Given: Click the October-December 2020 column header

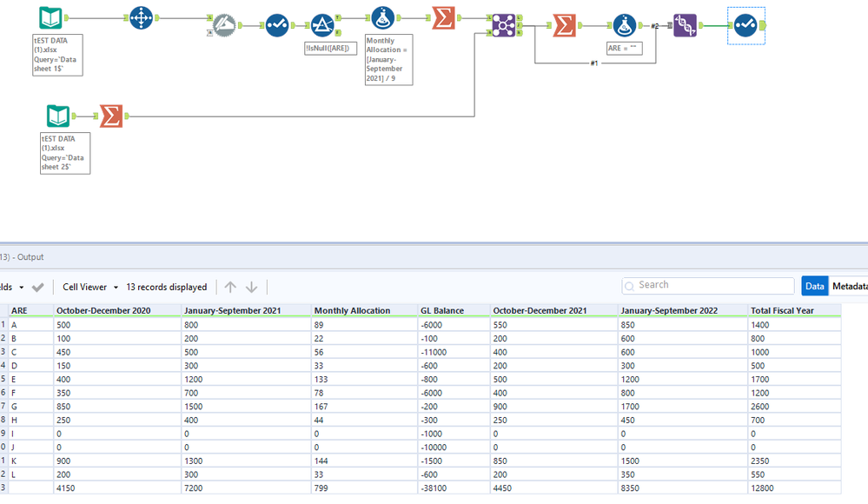Looking at the screenshot, I should point(117,311).
